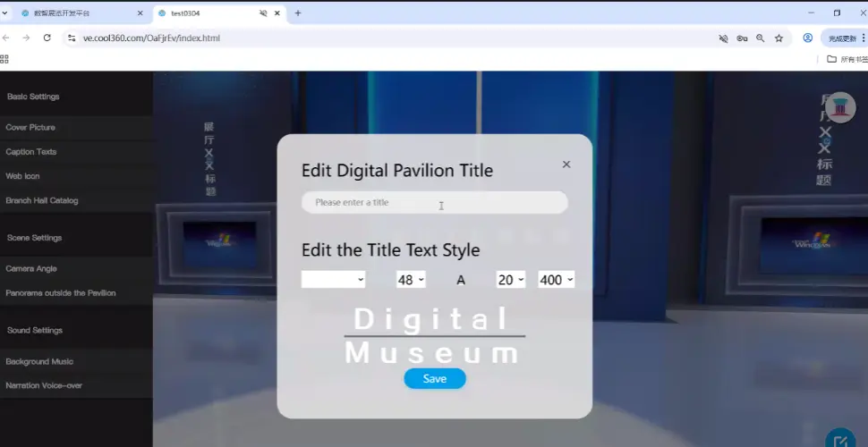868x447 pixels.
Task: Click the font color A icon
Action: (x=461, y=281)
